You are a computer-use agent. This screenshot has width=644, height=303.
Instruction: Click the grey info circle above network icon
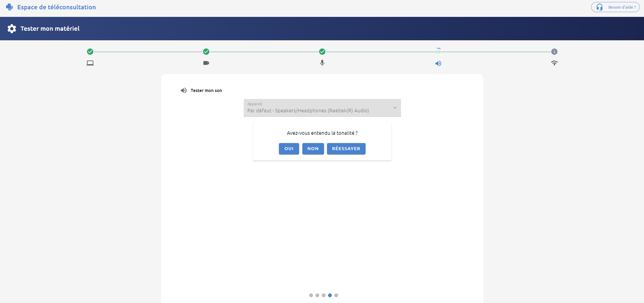554,52
